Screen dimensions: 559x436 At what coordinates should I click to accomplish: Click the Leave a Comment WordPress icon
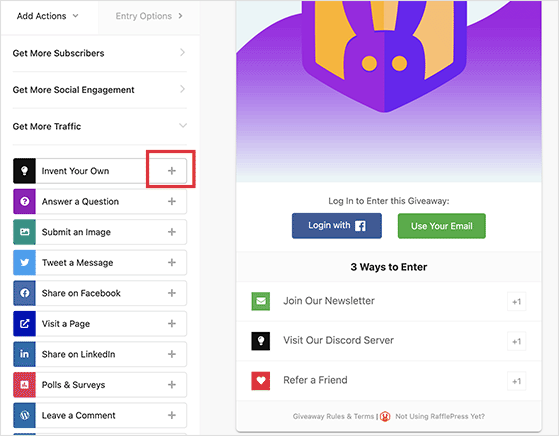click(x=24, y=415)
